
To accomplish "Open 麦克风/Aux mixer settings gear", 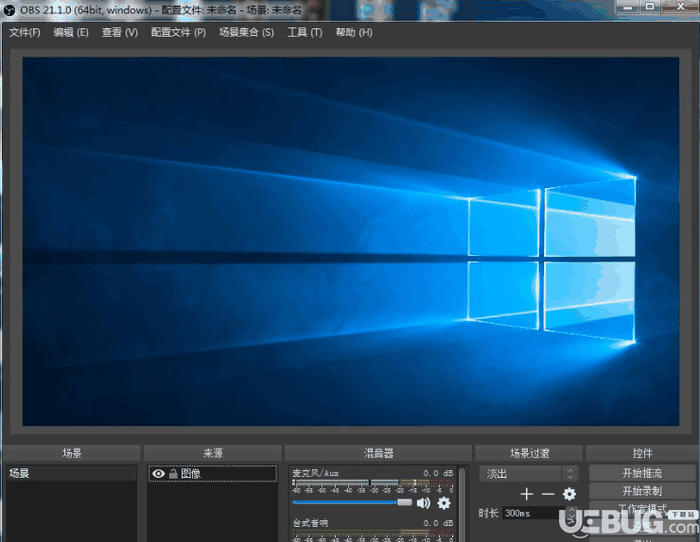I will pyautogui.click(x=444, y=503).
